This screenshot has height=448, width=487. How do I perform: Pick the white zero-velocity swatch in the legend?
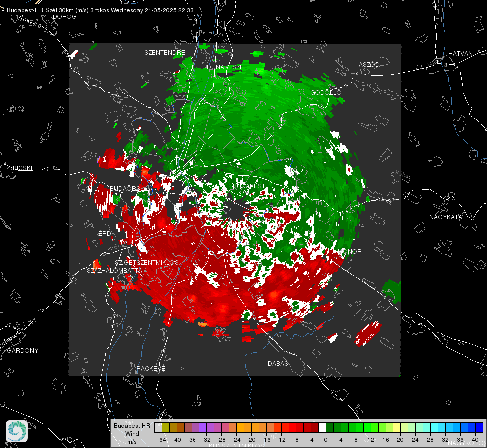pyautogui.click(x=322, y=428)
